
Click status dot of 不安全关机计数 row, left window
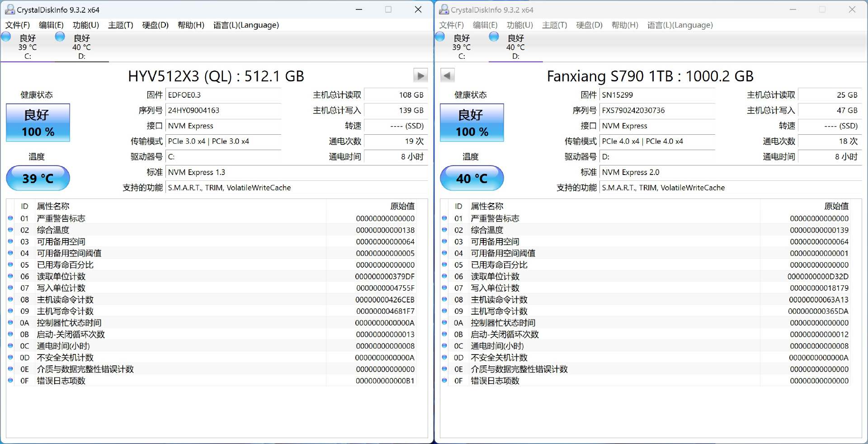click(10, 357)
